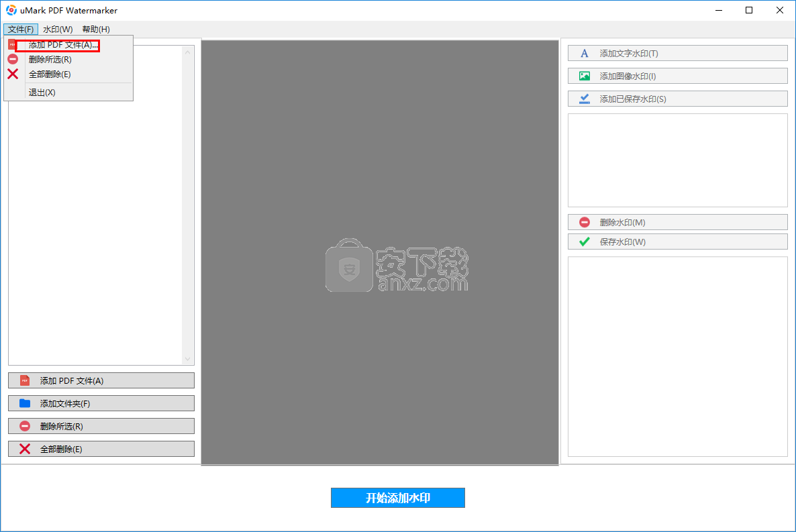Click the 删除所选(R) button at bottom left
Viewport: 796px width, 532px height.
pyautogui.click(x=101, y=426)
